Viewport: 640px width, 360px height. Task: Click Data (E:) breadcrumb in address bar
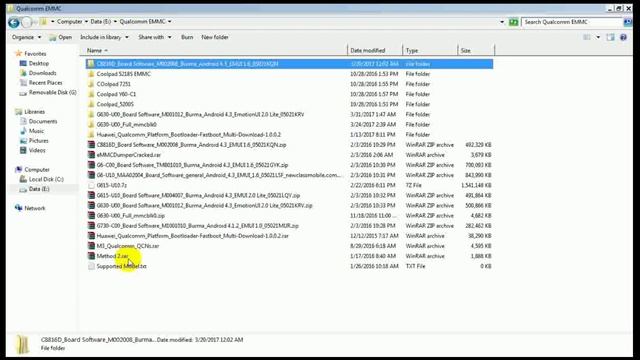[x=100, y=22]
